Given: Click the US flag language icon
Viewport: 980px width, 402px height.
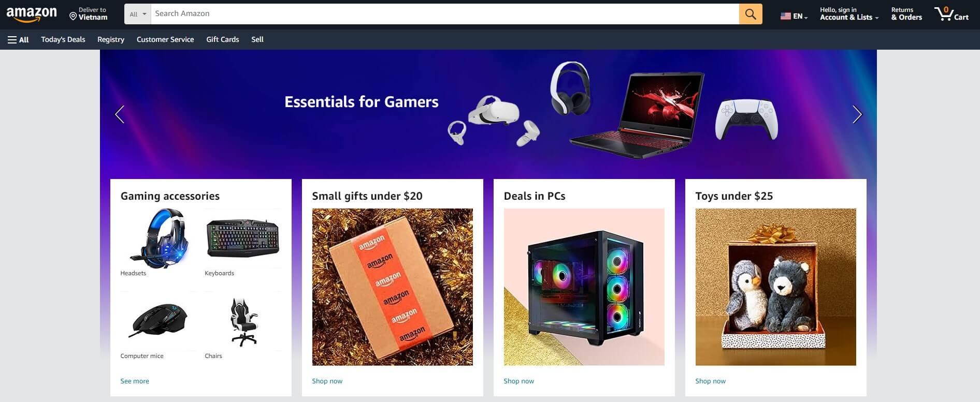Looking at the screenshot, I should click(785, 16).
